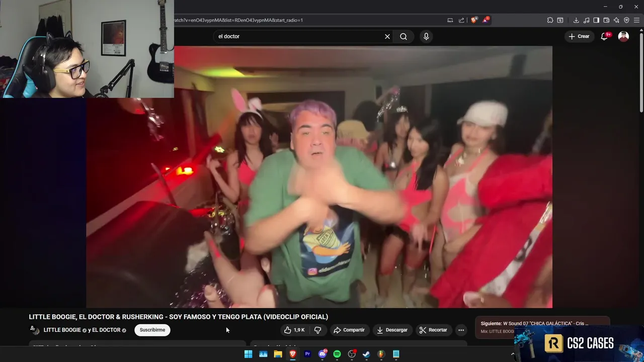The width and height of the screenshot is (644, 362).
Task: Open the three-dots more actions menu
Action: click(x=461, y=330)
